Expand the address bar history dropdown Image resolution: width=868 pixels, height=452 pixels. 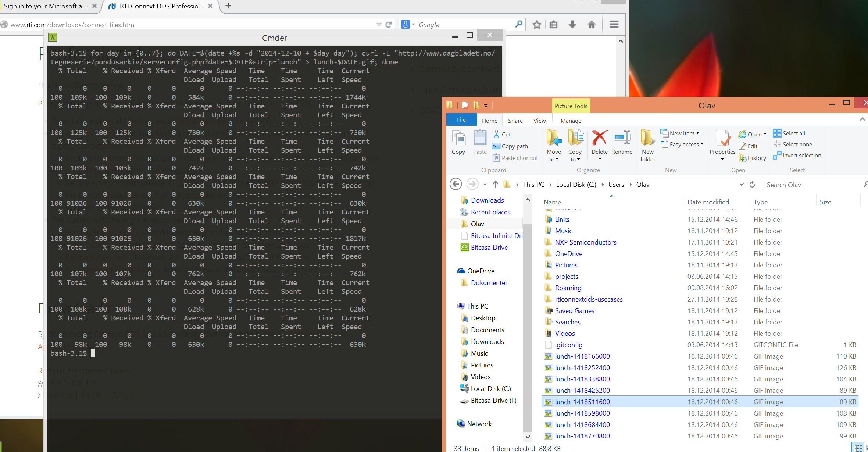[741, 184]
